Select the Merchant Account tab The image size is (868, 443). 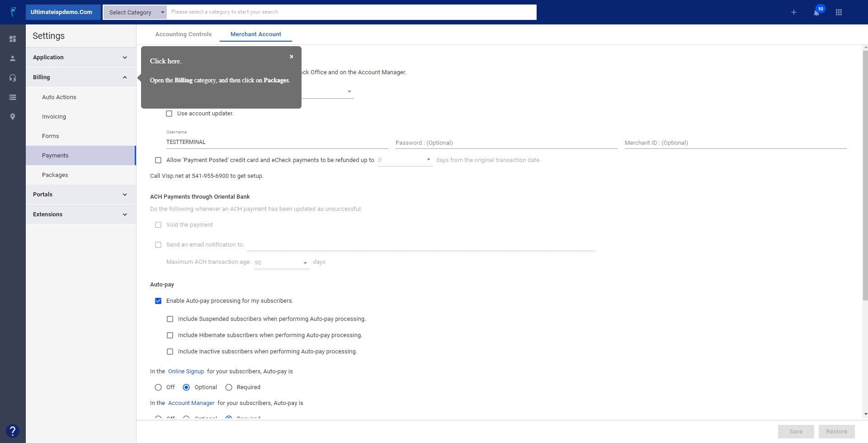tap(256, 34)
